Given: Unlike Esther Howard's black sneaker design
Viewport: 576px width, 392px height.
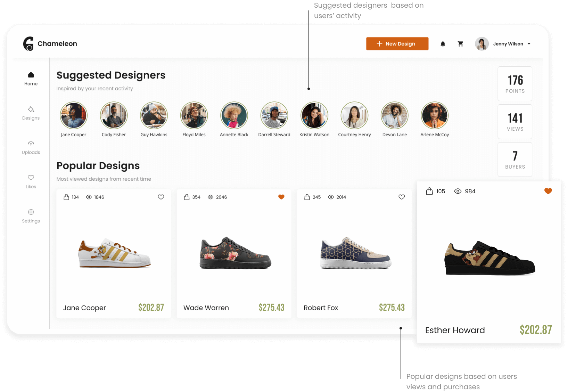Looking at the screenshot, I should coord(548,191).
